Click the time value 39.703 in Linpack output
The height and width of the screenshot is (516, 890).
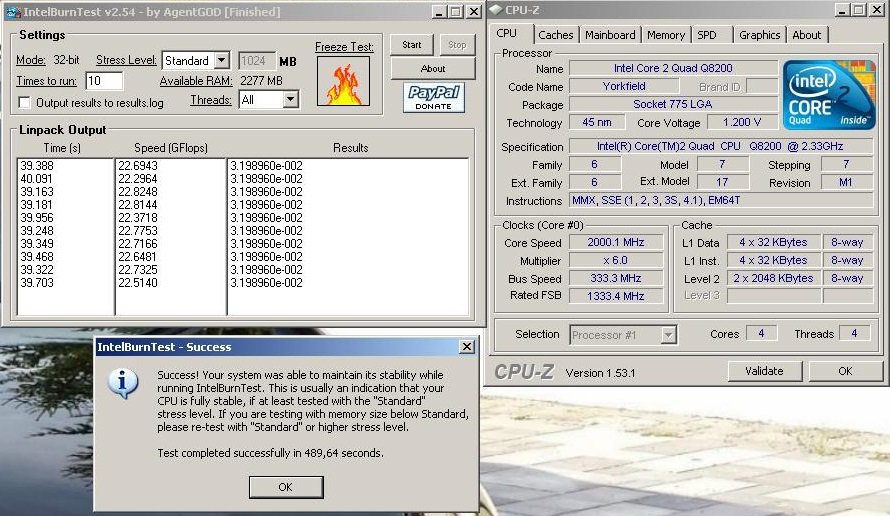[x=36, y=283]
